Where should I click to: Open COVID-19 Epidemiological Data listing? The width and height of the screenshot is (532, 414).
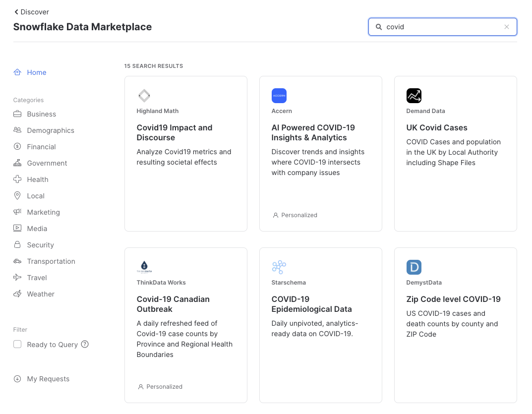(311, 304)
